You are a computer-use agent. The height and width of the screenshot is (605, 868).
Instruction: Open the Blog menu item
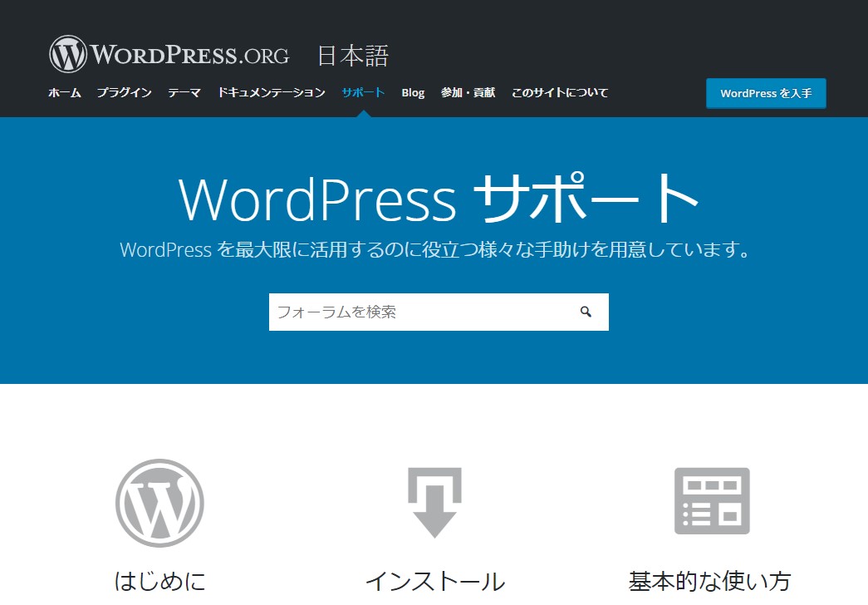pos(413,92)
